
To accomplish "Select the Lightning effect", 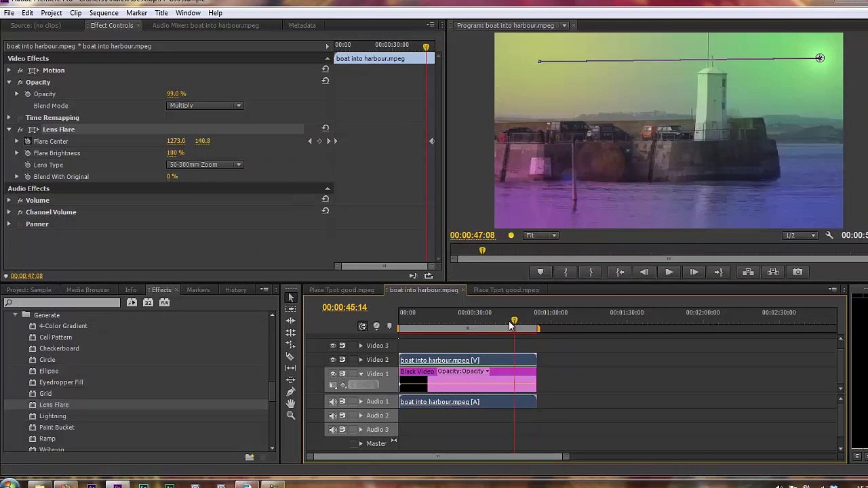I will (52, 416).
